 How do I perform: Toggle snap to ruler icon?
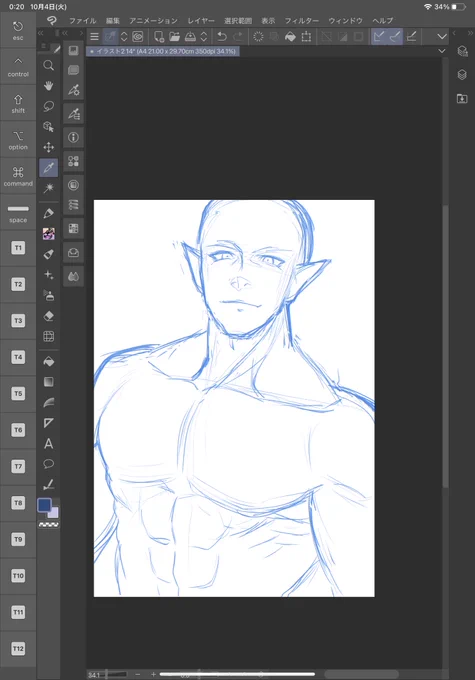[x=379, y=36]
